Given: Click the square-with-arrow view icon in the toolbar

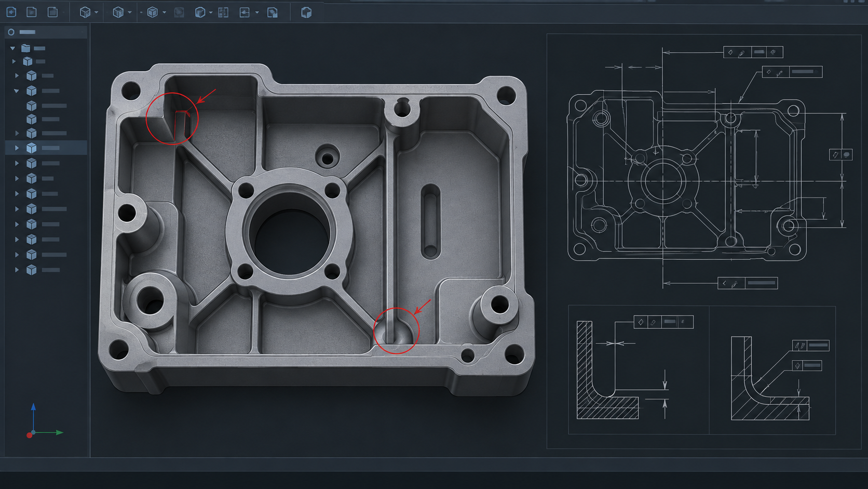Looking at the screenshot, I should point(245,12).
